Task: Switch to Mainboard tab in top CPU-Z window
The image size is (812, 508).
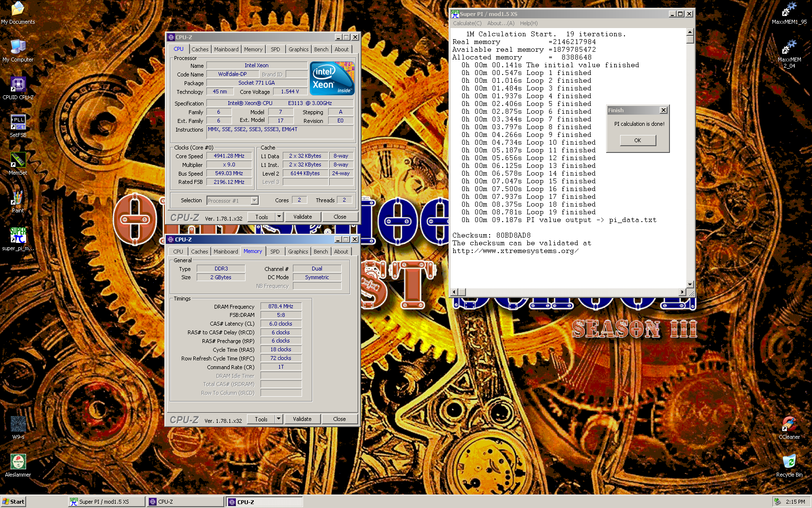Action: (x=226, y=49)
